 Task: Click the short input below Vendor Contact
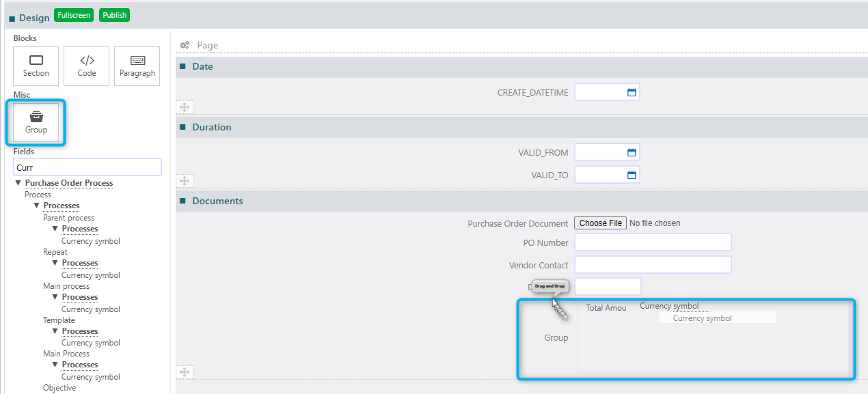[608, 287]
